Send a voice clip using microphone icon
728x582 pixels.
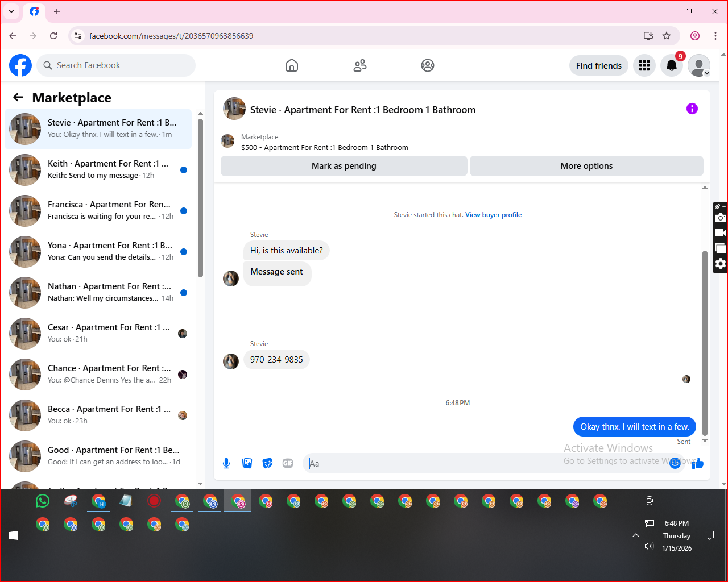226,463
